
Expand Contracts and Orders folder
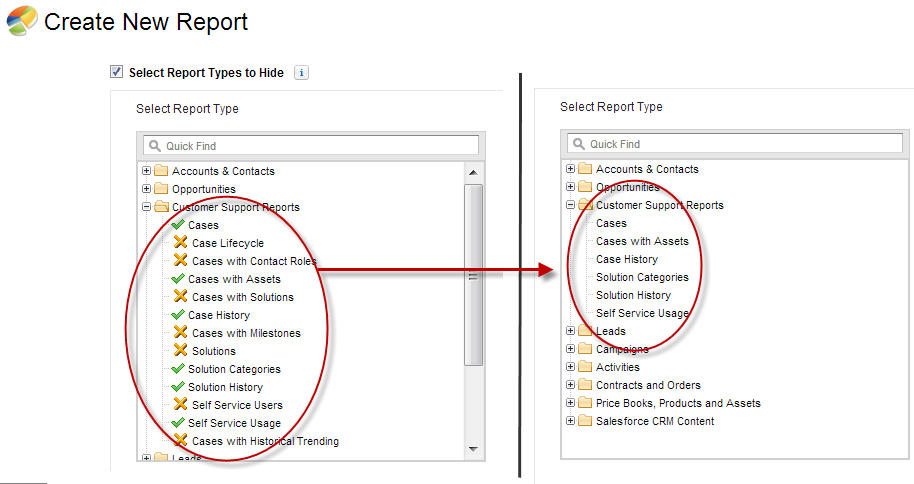point(571,385)
